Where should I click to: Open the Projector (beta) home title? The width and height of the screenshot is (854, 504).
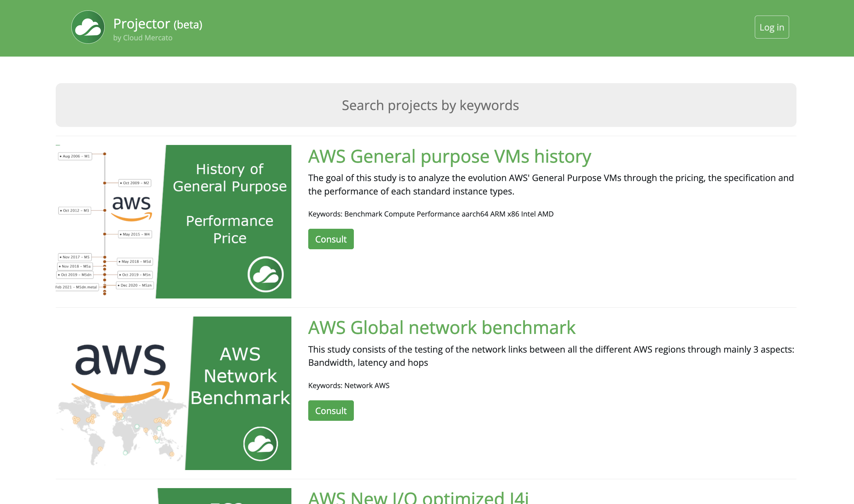[x=158, y=24]
